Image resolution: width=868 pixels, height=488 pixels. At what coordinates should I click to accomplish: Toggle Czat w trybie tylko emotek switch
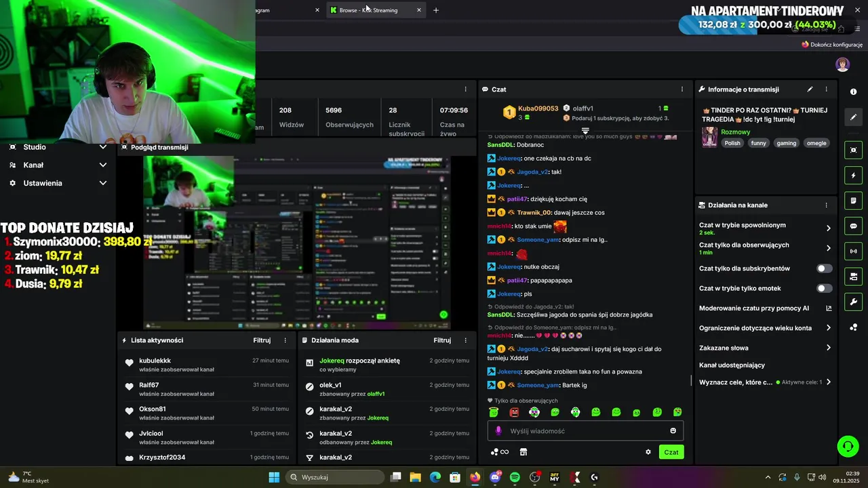[x=824, y=288]
